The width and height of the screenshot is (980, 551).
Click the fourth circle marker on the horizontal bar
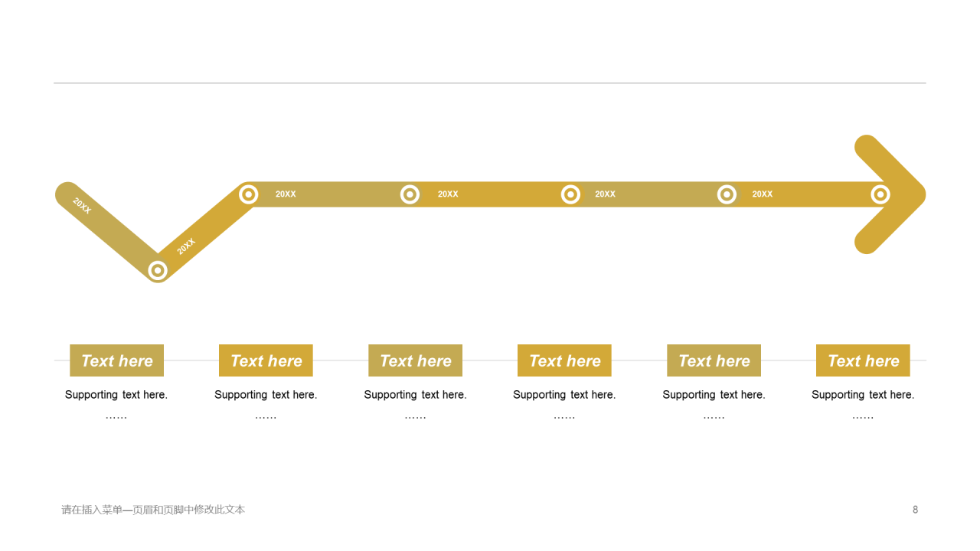click(727, 194)
